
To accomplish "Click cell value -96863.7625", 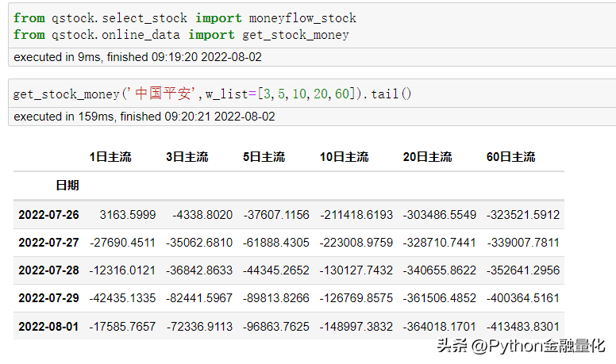I will [x=276, y=327].
